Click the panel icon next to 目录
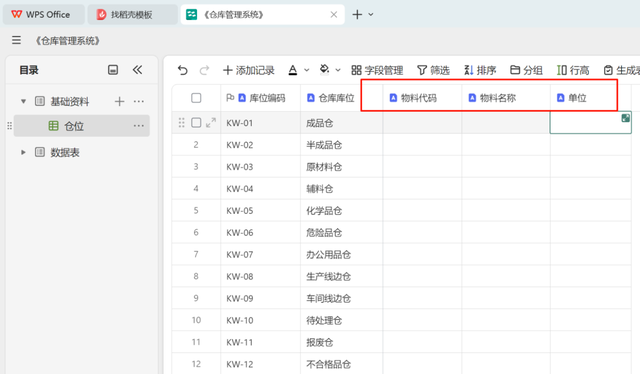The height and width of the screenshot is (374, 640). pos(113,70)
